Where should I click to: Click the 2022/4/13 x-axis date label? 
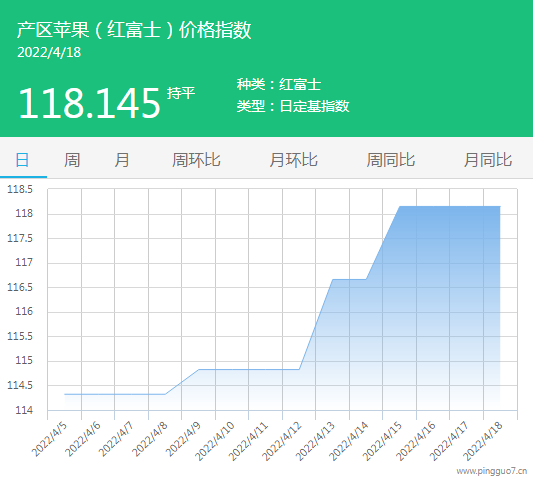coord(315,441)
